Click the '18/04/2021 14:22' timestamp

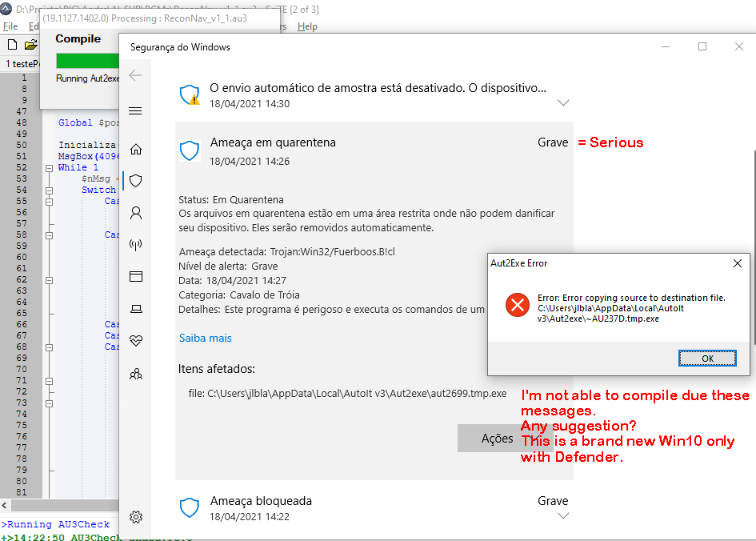(x=250, y=517)
